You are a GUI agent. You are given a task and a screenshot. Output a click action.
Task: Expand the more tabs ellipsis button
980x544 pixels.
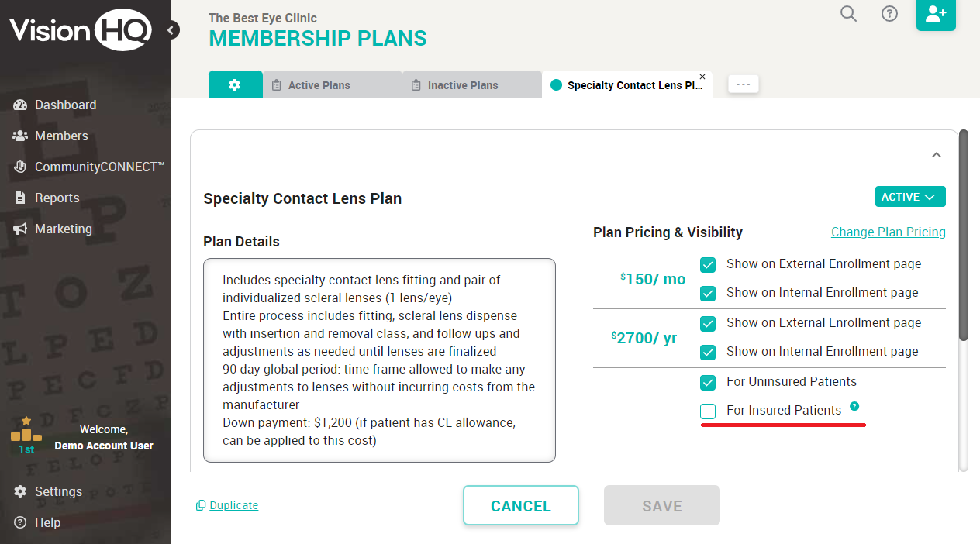click(x=743, y=84)
